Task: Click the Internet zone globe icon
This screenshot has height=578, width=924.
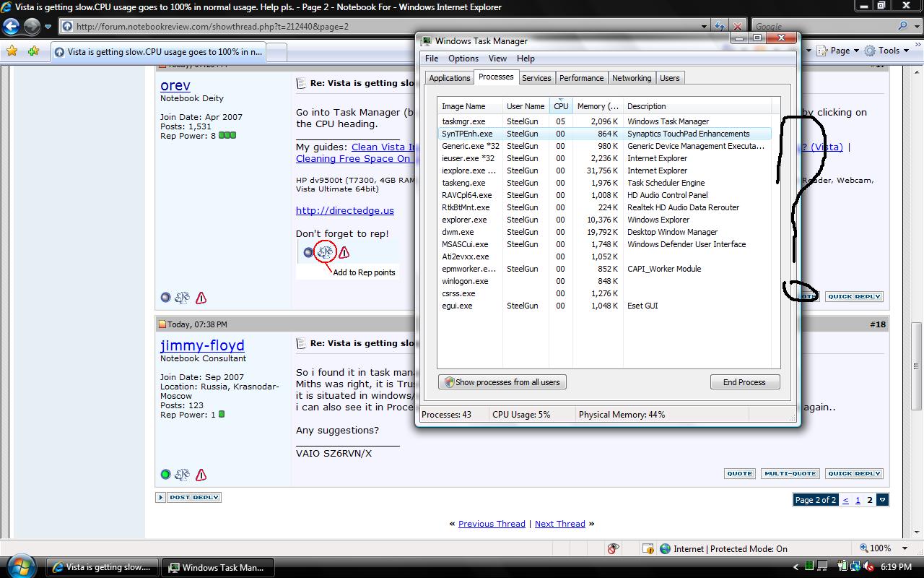Action: point(666,548)
